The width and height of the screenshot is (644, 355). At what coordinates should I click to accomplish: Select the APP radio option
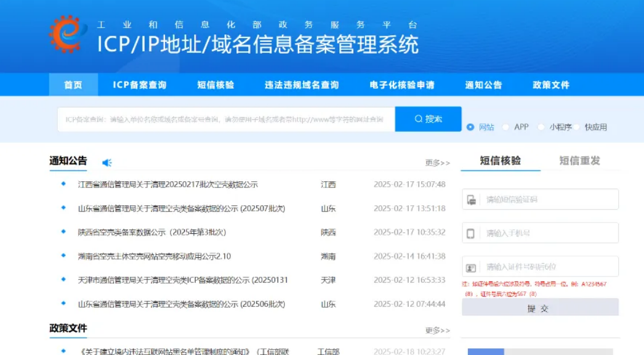[505, 127]
